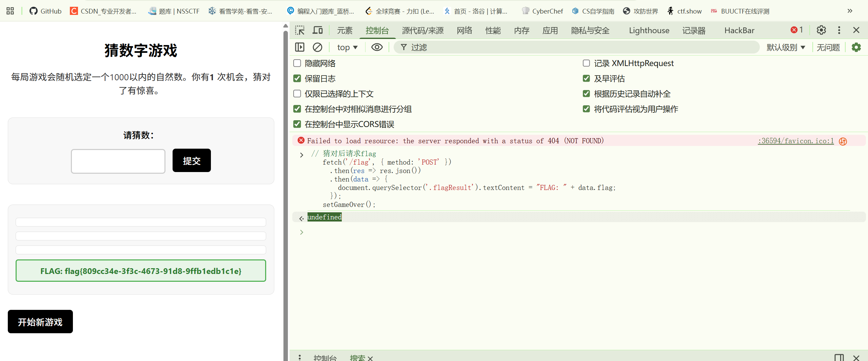Click the 攻防世界 bookmark icon
Viewport: 868px width, 361px height.
[x=627, y=11]
